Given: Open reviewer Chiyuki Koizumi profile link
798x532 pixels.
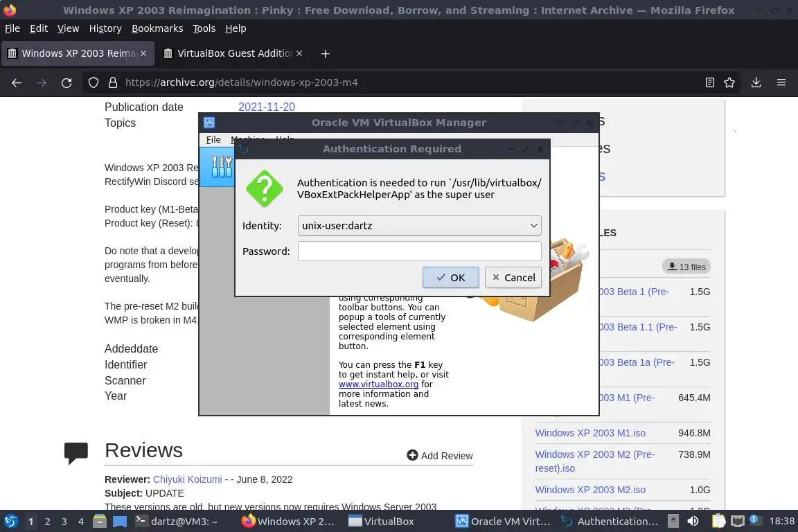Looking at the screenshot, I should (187, 479).
